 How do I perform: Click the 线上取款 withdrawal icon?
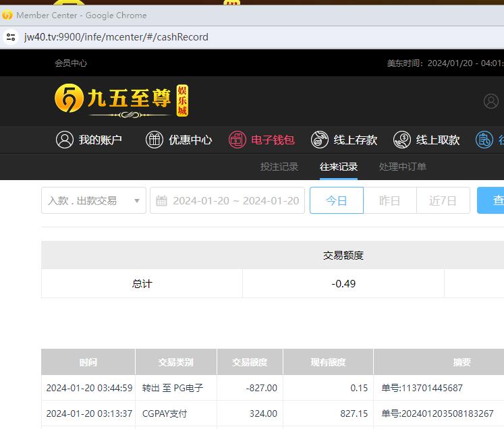[402, 140]
